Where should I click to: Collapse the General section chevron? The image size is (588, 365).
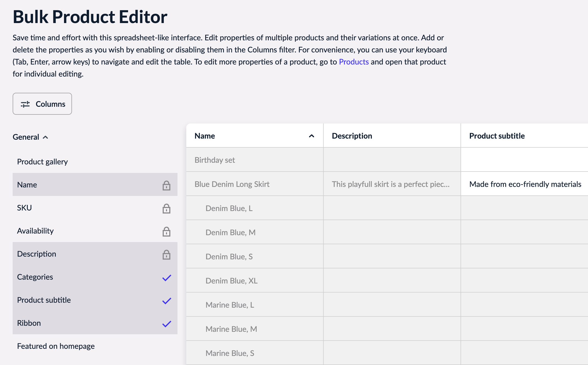tap(46, 137)
